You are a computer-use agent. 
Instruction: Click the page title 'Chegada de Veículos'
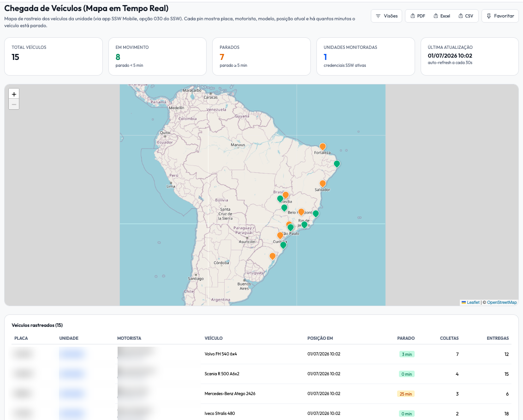tap(86, 8)
